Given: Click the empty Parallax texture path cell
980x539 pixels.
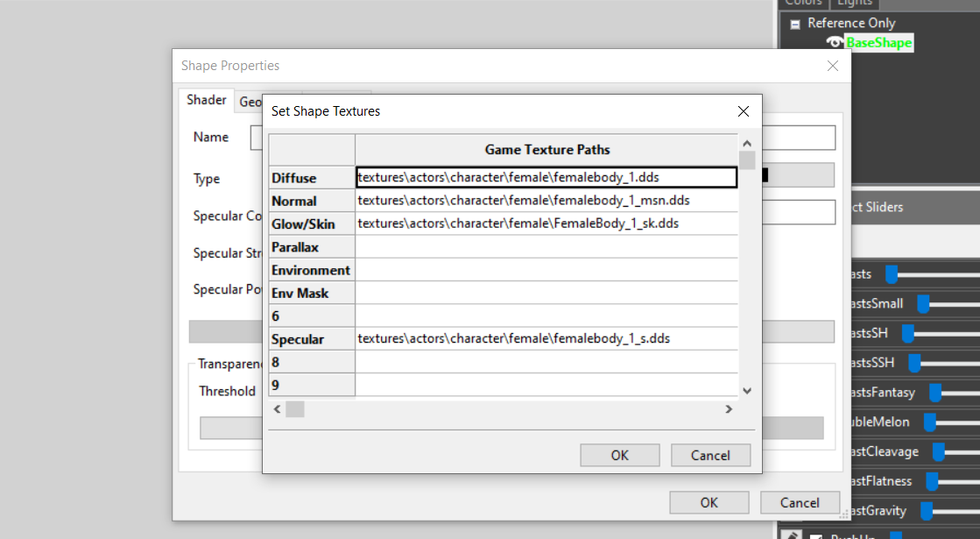Looking at the screenshot, I should click(x=546, y=247).
